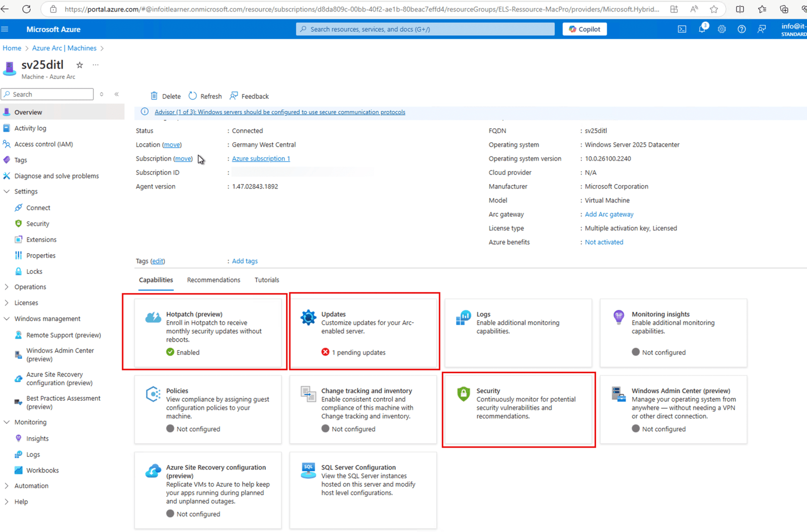This screenshot has height=532, width=807.
Task: Open the Notifications bell
Action: coord(702,29)
